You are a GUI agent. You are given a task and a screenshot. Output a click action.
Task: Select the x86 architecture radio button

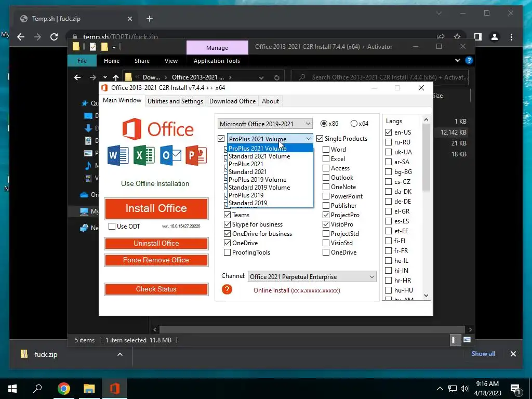(324, 124)
